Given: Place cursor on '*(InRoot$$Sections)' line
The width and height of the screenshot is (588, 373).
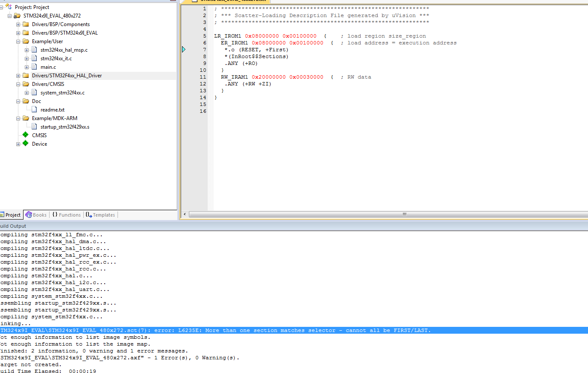Looking at the screenshot, I should [256, 56].
